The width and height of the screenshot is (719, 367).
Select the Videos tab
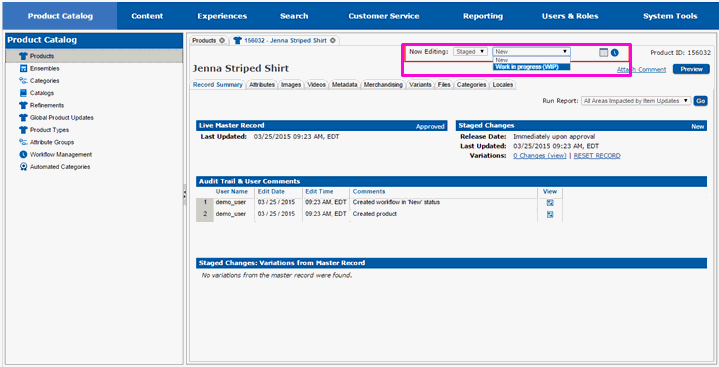click(316, 85)
